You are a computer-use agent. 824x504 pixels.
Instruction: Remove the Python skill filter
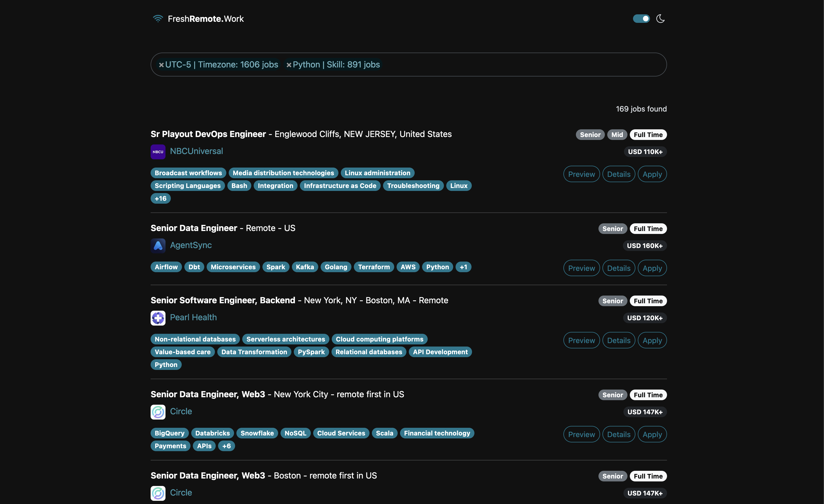click(289, 65)
